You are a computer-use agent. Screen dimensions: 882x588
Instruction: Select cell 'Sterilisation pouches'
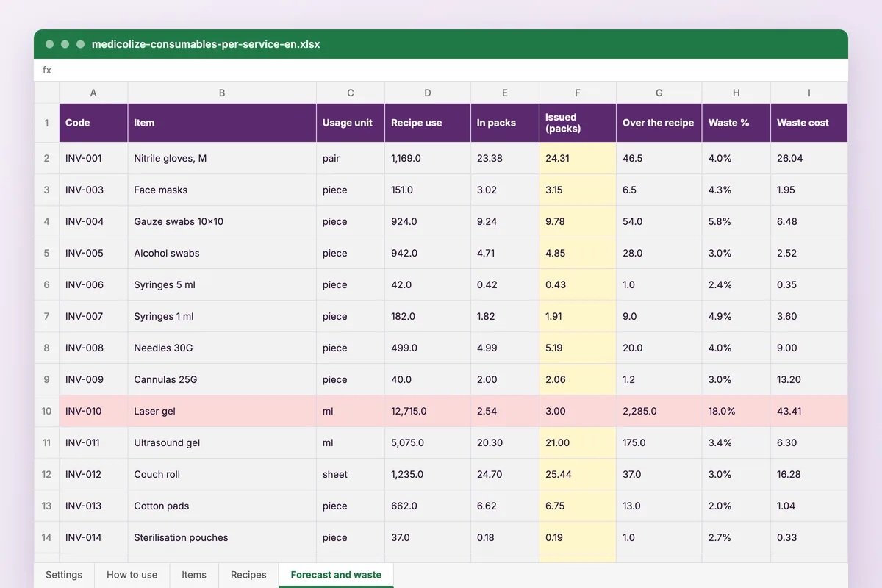222,537
